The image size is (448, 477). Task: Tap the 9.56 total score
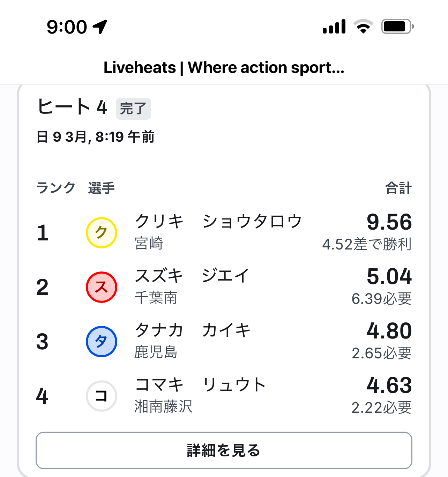(389, 222)
